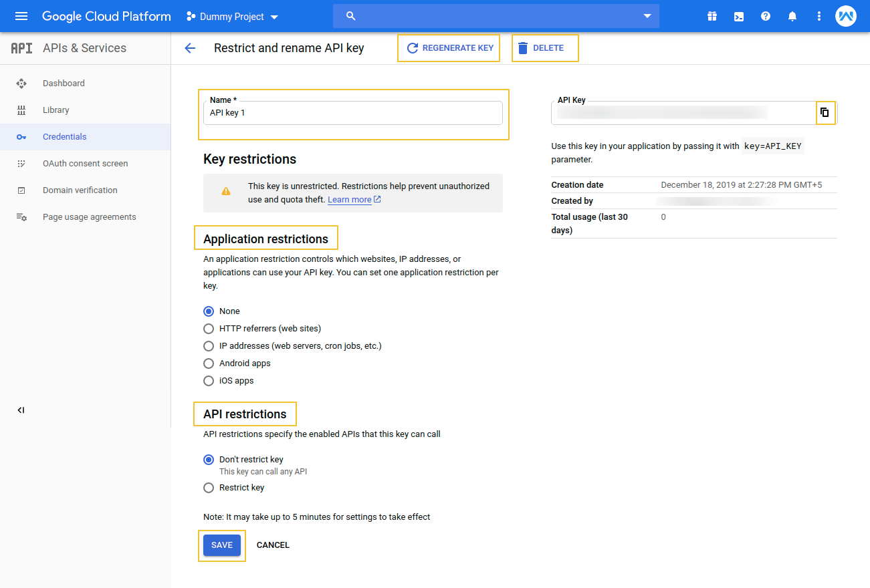Choose Android apps restriction
Viewport: 870px width, 588px height.
pos(209,363)
